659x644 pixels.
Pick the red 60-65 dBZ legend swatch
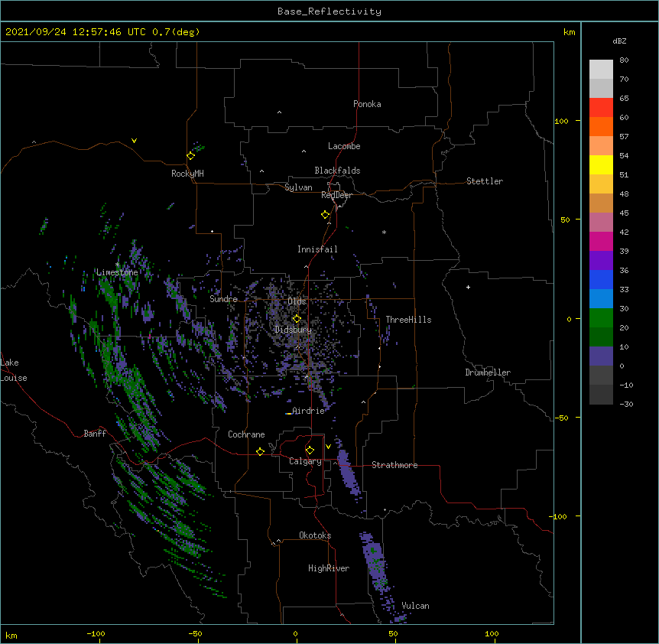(601, 108)
